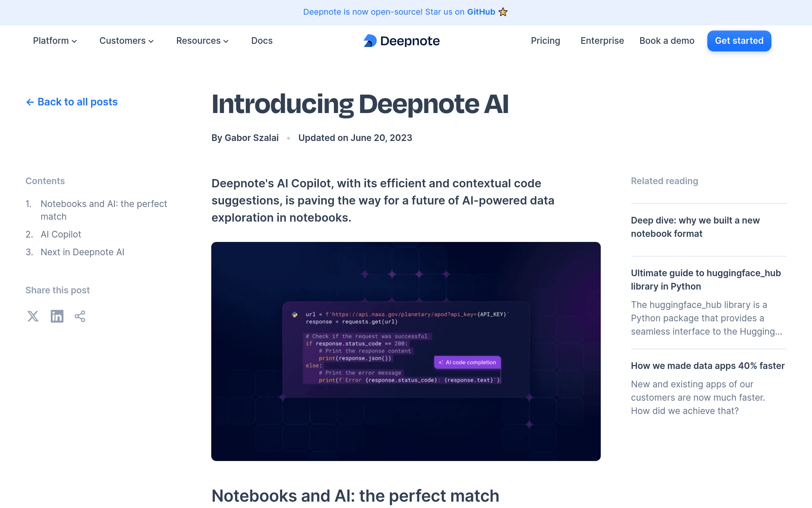Click the Notebooks and AI section heading
Image resolution: width=812 pixels, height=508 pixels.
pos(355,496)
